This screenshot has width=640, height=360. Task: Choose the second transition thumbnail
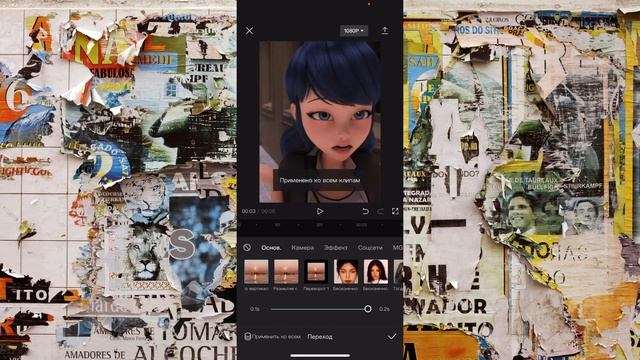(286, 271)
